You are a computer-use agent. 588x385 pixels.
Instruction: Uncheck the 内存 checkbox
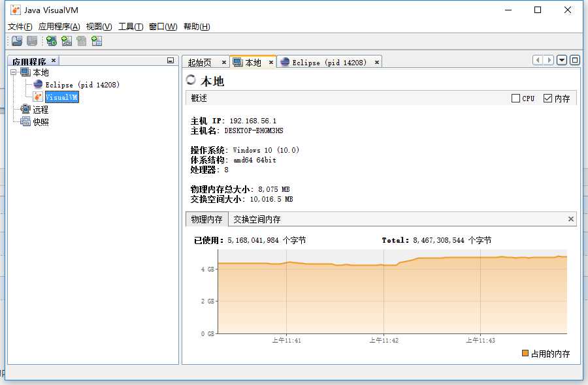[547, 98]
